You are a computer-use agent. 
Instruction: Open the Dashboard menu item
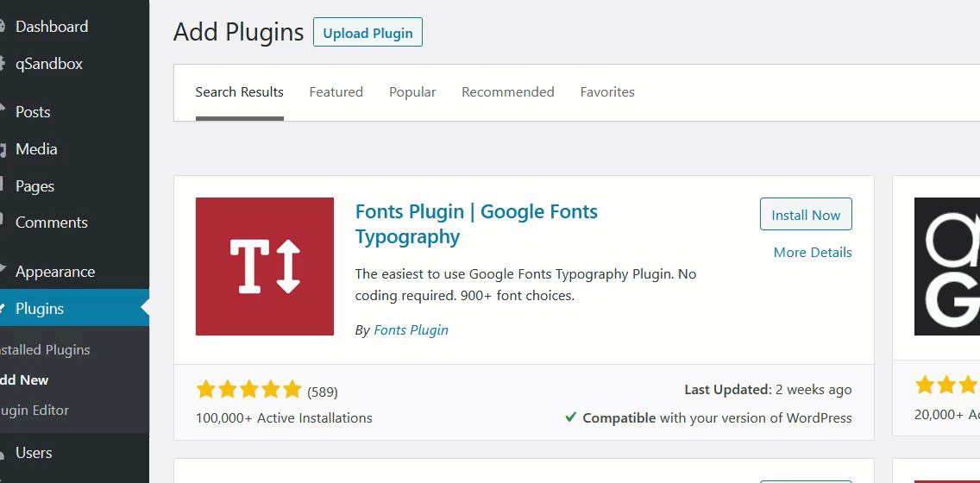click(52, 27)
